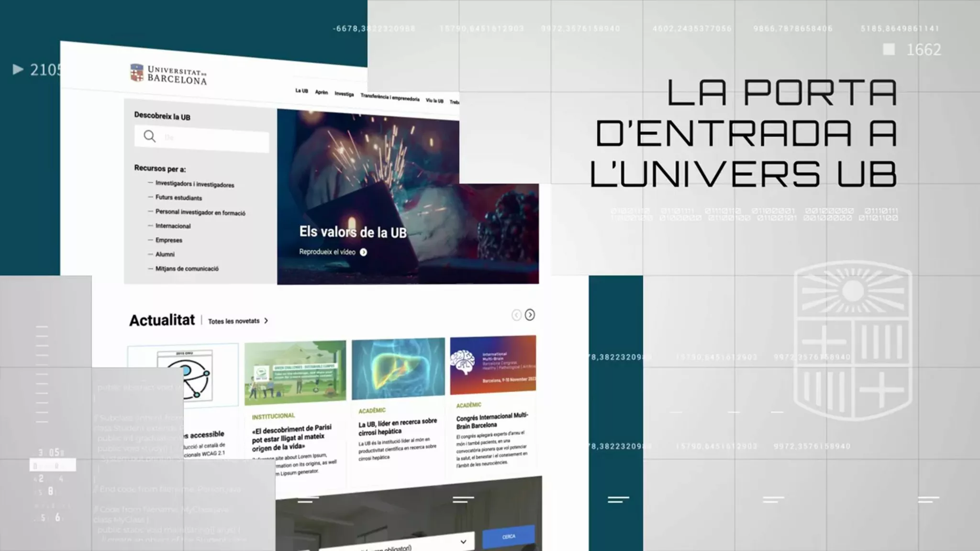Screen dimensions: 980x551
Task: Click the search magnifier icon
Action: pyautogui.click(x=149, y=136)
